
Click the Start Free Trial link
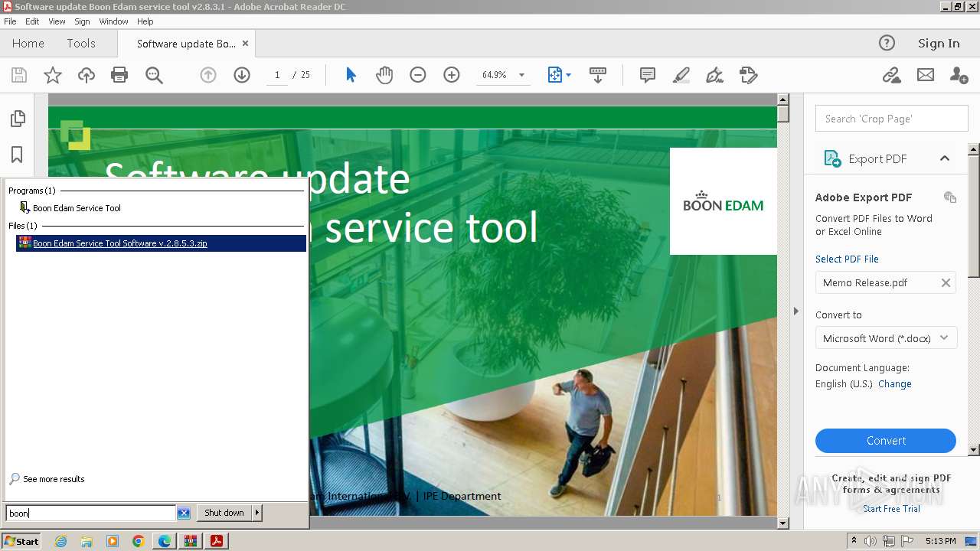891,509
